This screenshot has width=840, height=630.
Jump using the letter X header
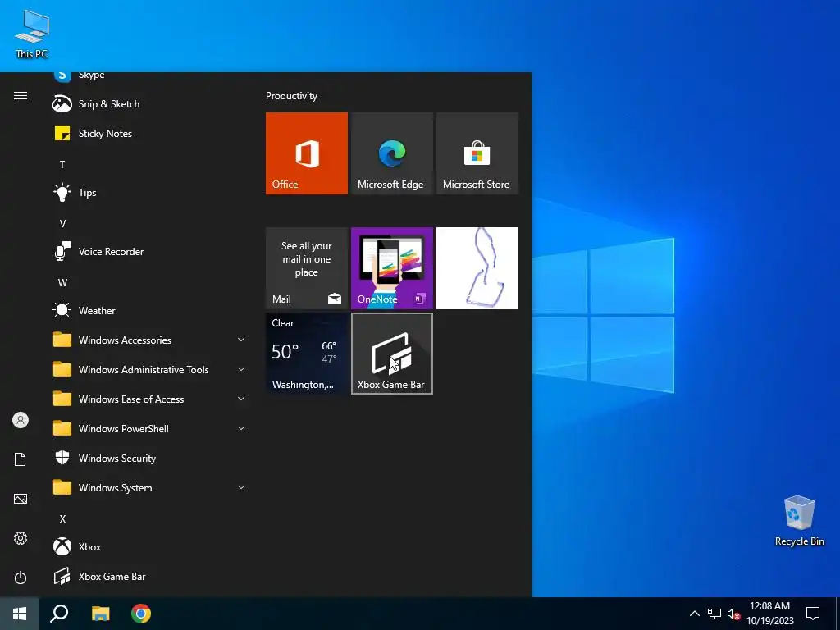pos(62,518)
